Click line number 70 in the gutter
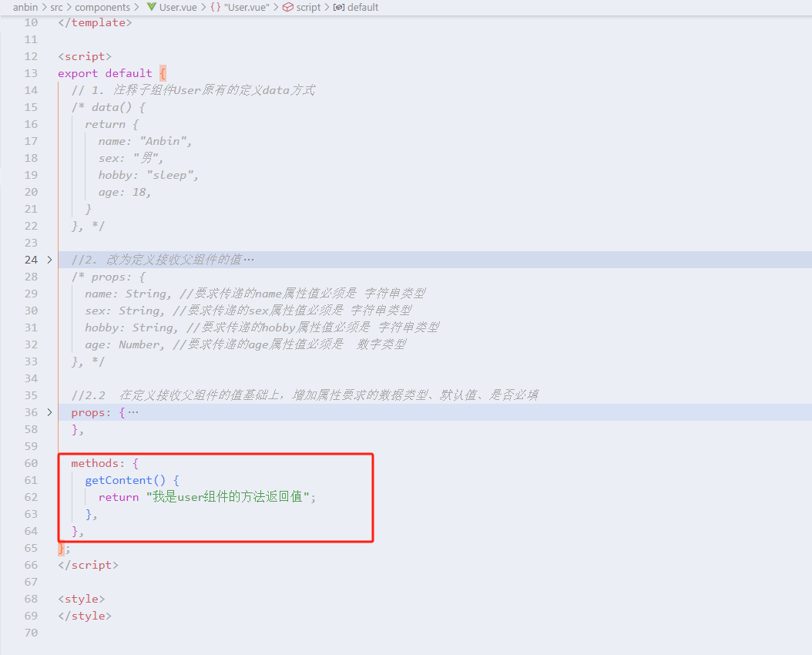The height and width of the screenshot is (655, 812). (31, 632)
